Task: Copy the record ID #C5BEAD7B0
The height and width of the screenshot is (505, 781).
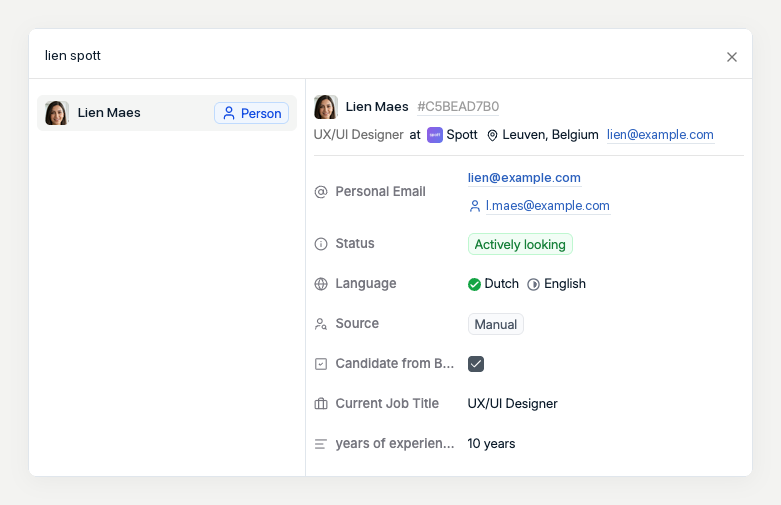Action: click(x=458, y=107)
